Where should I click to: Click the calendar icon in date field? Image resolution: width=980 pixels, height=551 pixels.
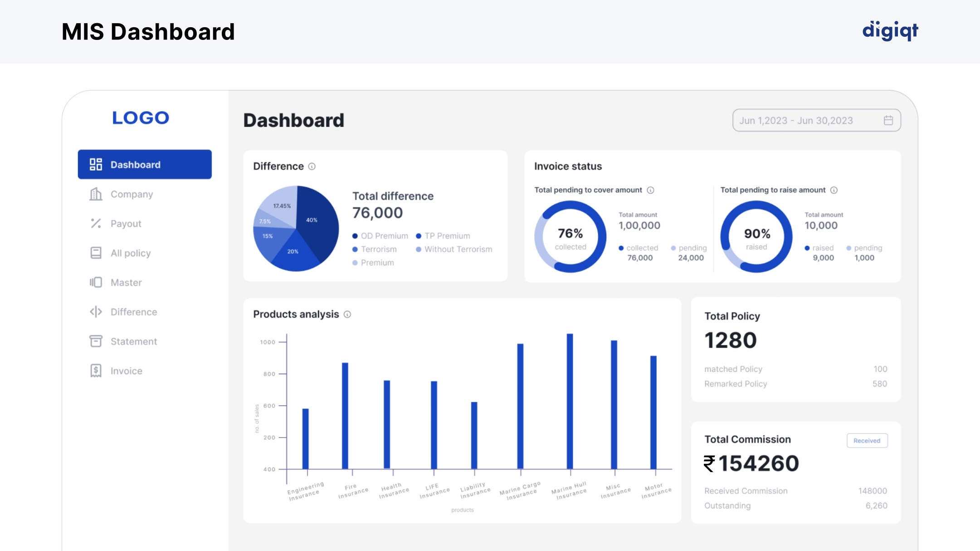pyautogui.click(x=888, y=121)
